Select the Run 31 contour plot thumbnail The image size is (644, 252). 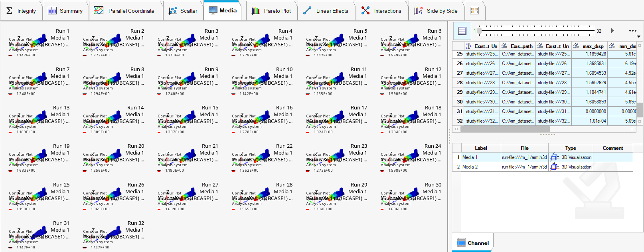pos(39,235)
